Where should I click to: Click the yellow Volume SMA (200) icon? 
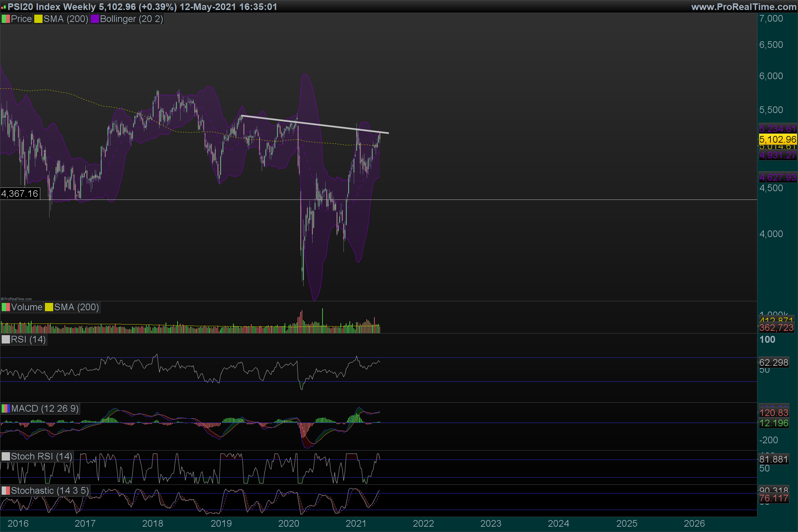[49, 307]
